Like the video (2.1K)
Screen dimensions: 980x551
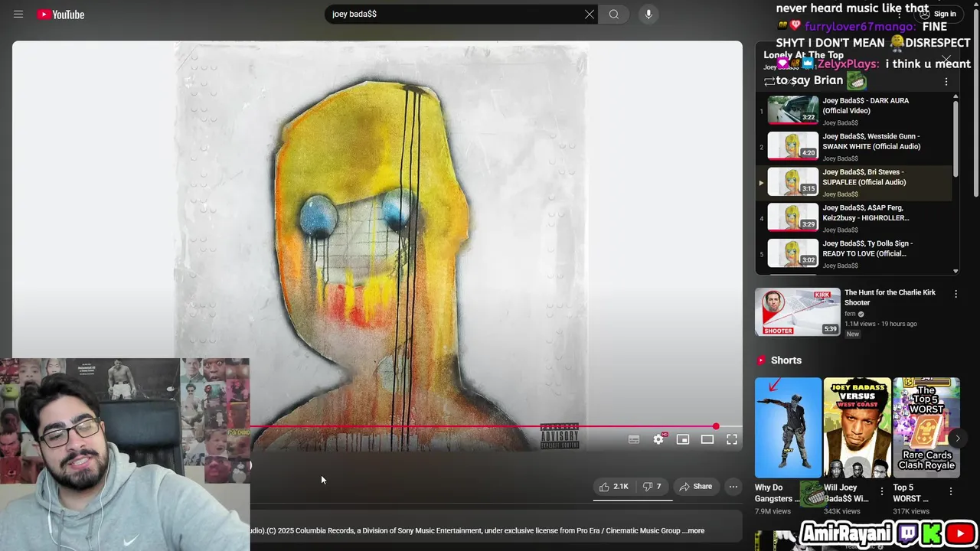coord(614,487)
